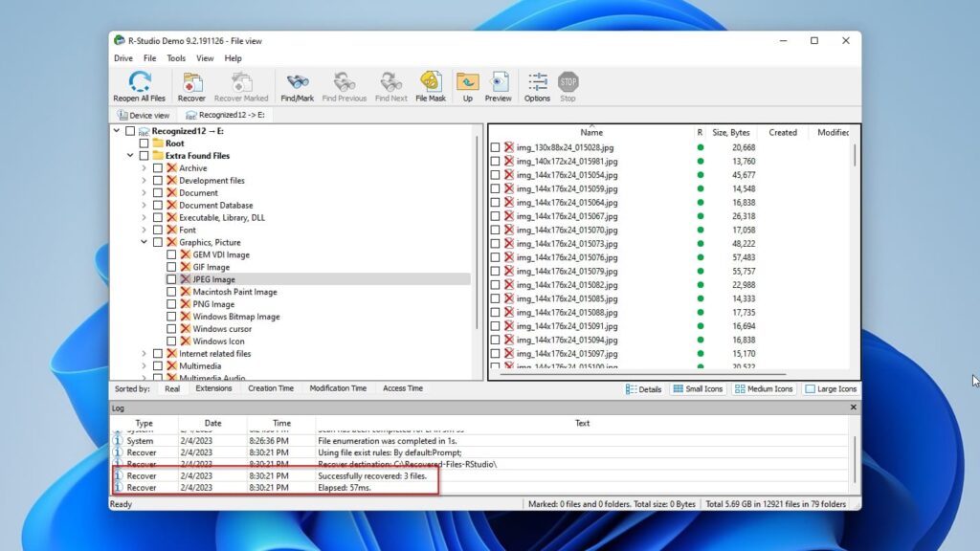Click the Stop toolbar icon

click(x=568, y=82)
